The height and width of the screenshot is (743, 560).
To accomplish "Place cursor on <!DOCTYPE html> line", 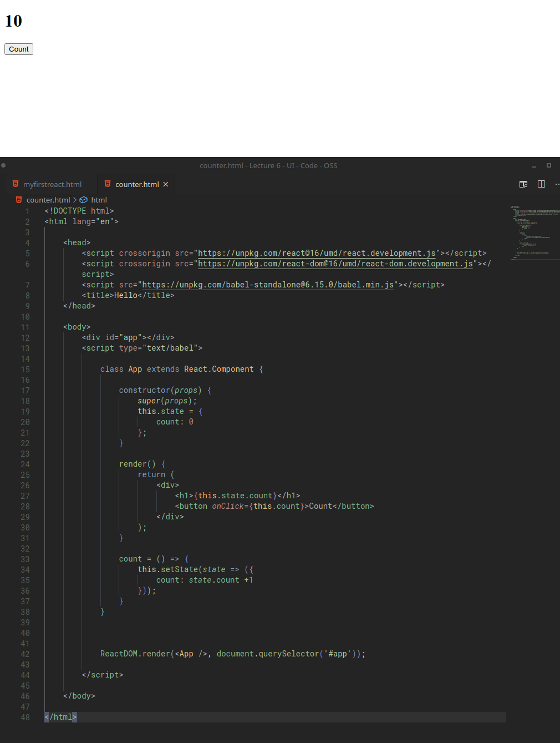I will point(79,211).
